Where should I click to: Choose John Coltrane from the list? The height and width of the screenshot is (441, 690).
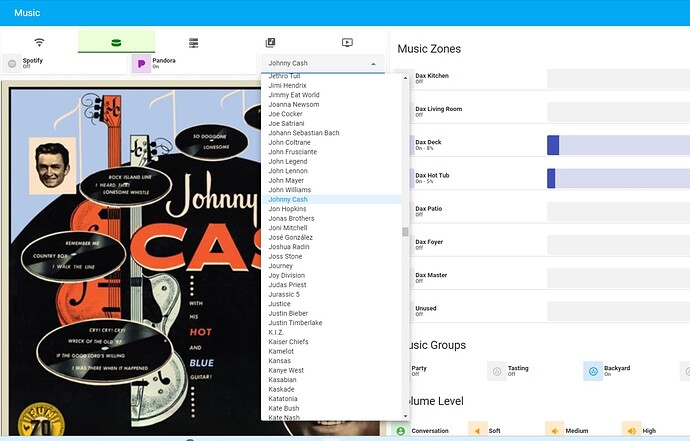pyautogui.click(x=290, y=142)
